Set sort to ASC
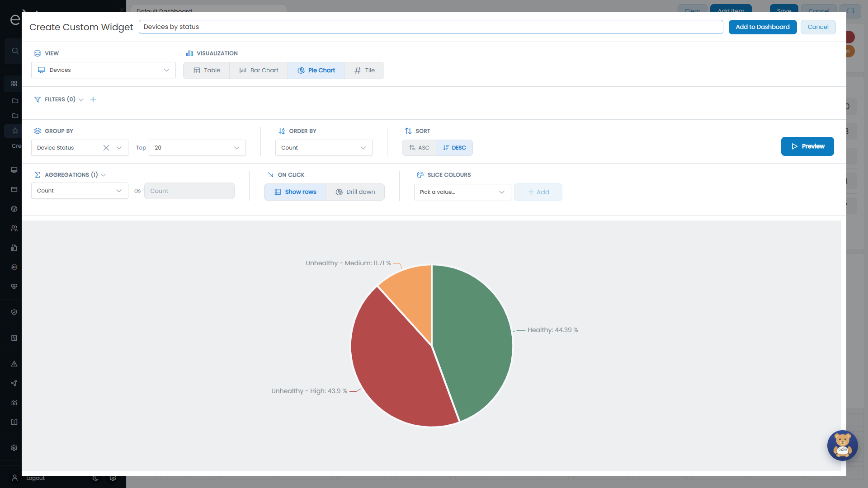Viewport: 868px width, 488px height. [x=419, y=148]
